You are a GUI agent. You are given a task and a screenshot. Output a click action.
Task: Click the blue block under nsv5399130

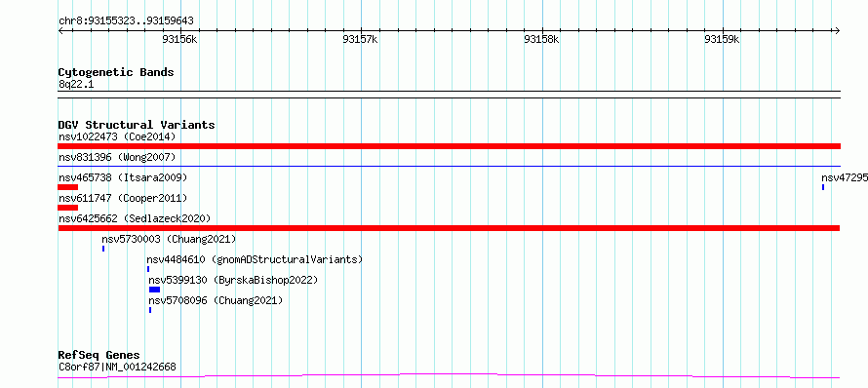154,290
